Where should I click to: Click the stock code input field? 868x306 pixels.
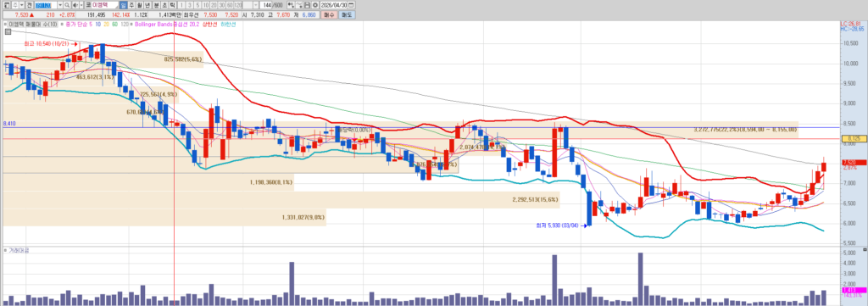tap(46, 5)
